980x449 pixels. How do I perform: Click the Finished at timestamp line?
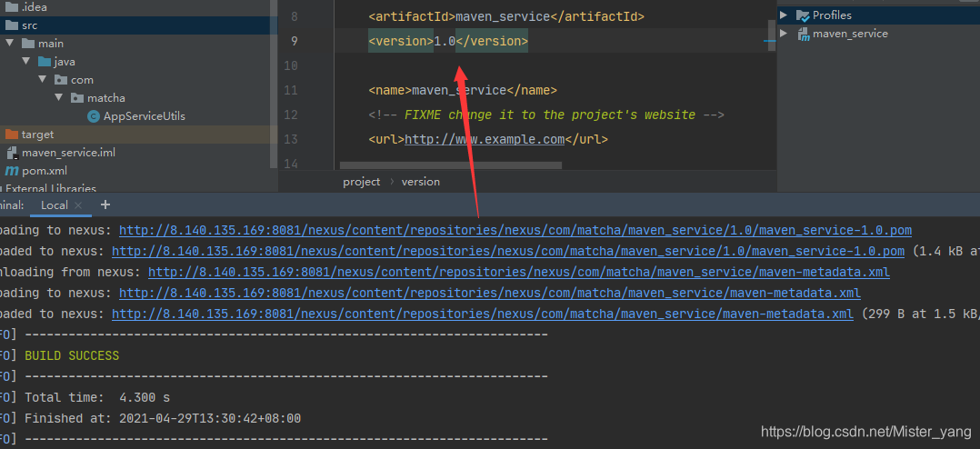click(x=163, y=418)
